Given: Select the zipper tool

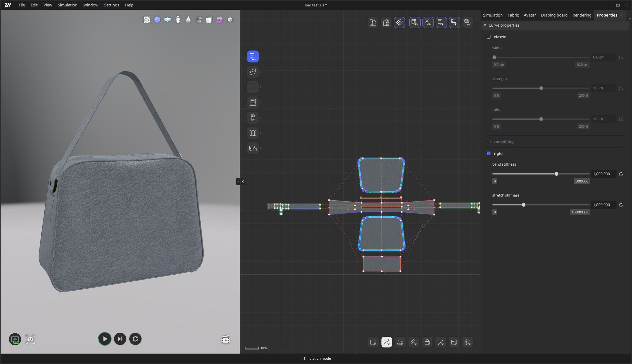Looking at the screenshot, I should [253, 118].
